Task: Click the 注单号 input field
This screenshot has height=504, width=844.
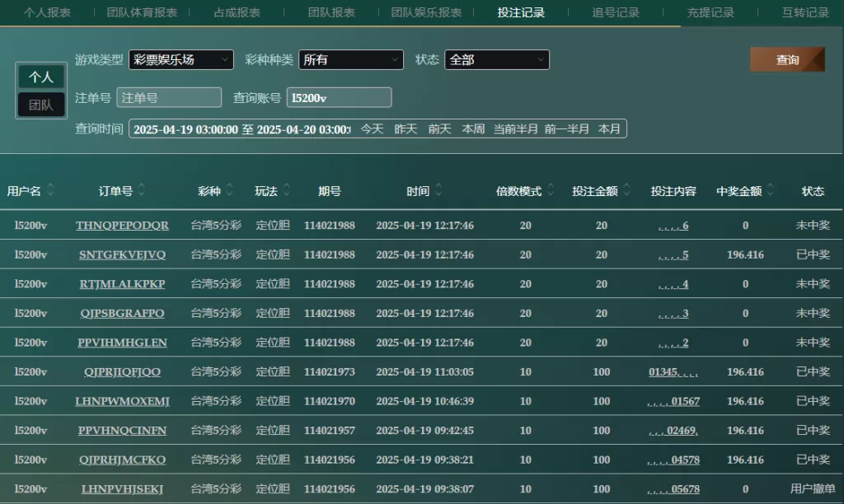Action: pyautogui.click(x=169, y=98)
